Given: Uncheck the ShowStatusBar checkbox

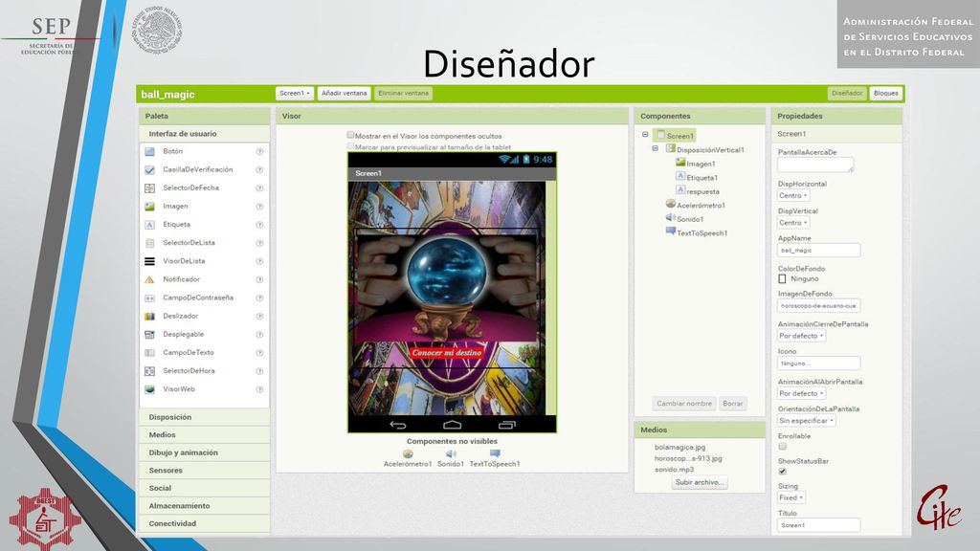Looking at the screenshot, I should tap(782, 472).
